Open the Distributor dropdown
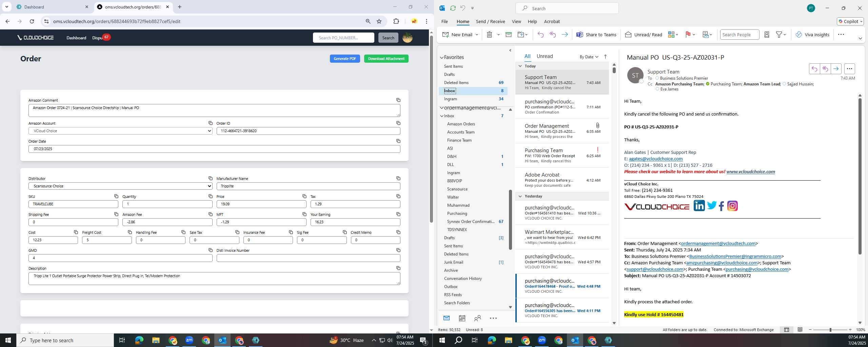The height and width of the screenshot is (347, 868). 120,186
